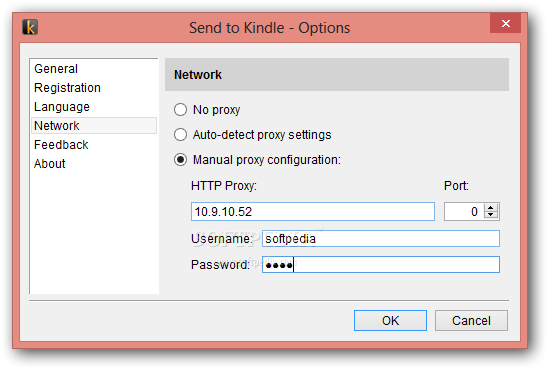Focus the Username text field
548x369 pixels.
(x=381, y=239)
